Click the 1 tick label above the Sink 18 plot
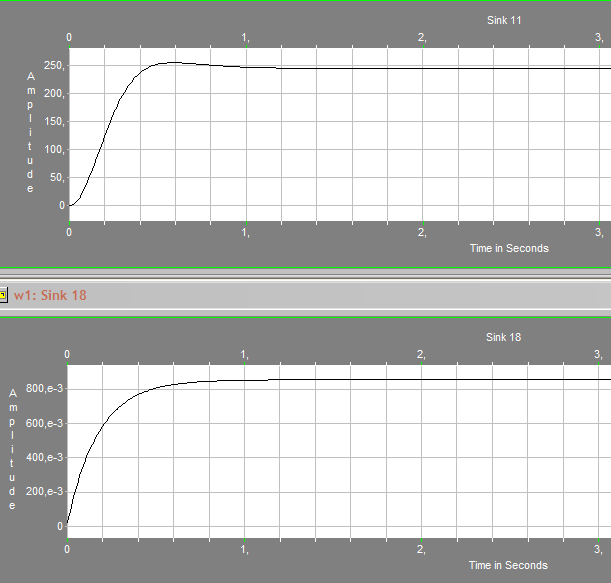The height and width of the screenshot is (583, 611). pyautogui.click(x=245, y=354)
